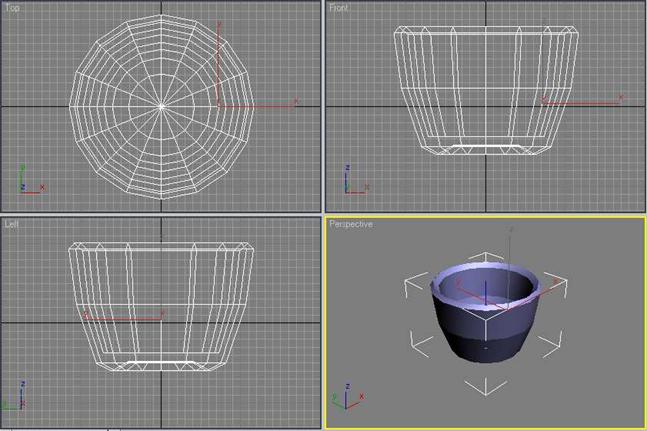This screenshot has height=431, width=647.
Task: Open the Perspective viewport label menu
Action: [350, 224]
